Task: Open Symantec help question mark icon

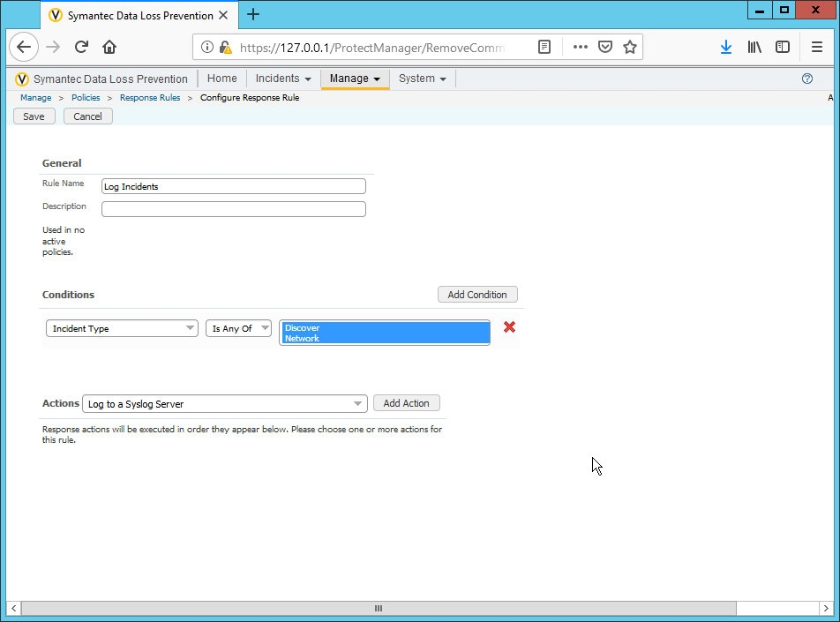Action: click(807, 79)
